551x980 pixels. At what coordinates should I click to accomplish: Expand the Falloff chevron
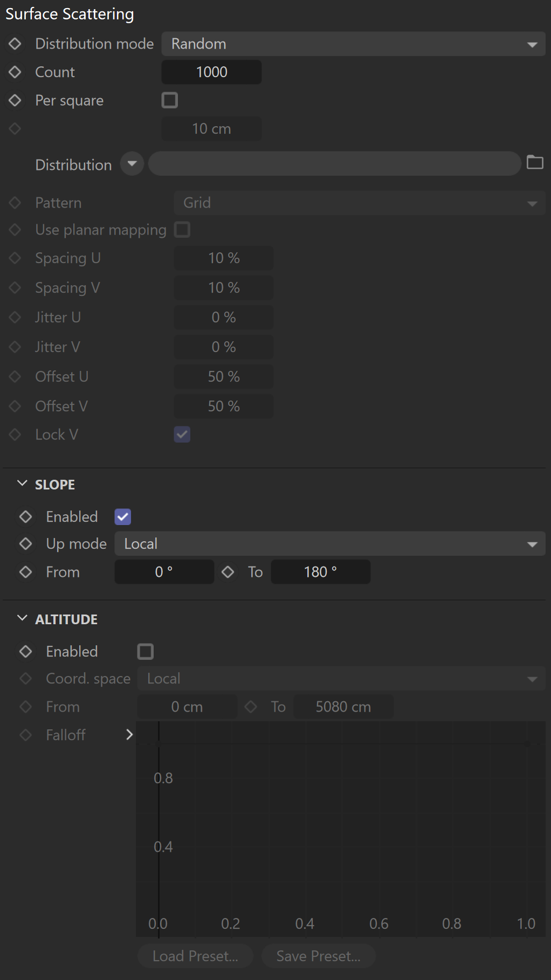(129, 735)
